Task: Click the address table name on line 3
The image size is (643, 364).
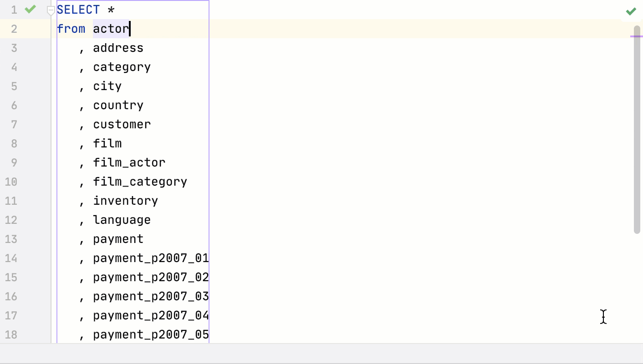Action: coord(118,47)
